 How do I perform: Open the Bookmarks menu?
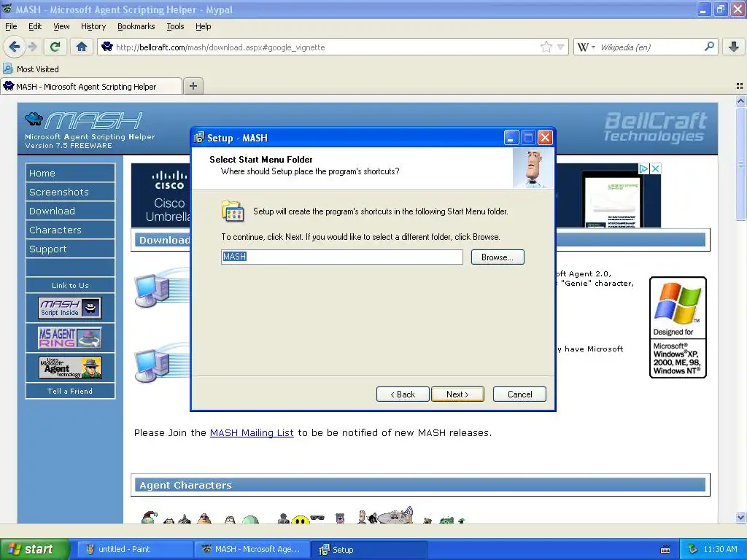point(136,26)
